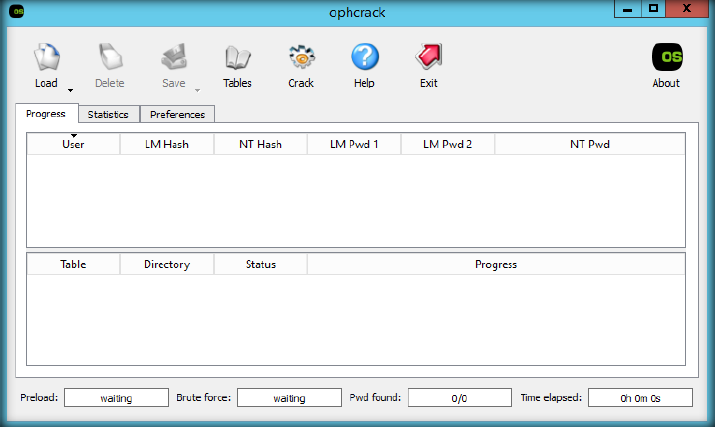Open the About OS logo icon
This screenshot has height=428, width=717.
[x=667, y=57]
